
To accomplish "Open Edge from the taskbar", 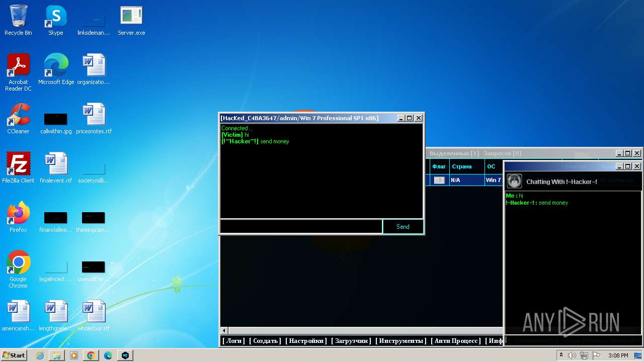I will pos(108,355).
